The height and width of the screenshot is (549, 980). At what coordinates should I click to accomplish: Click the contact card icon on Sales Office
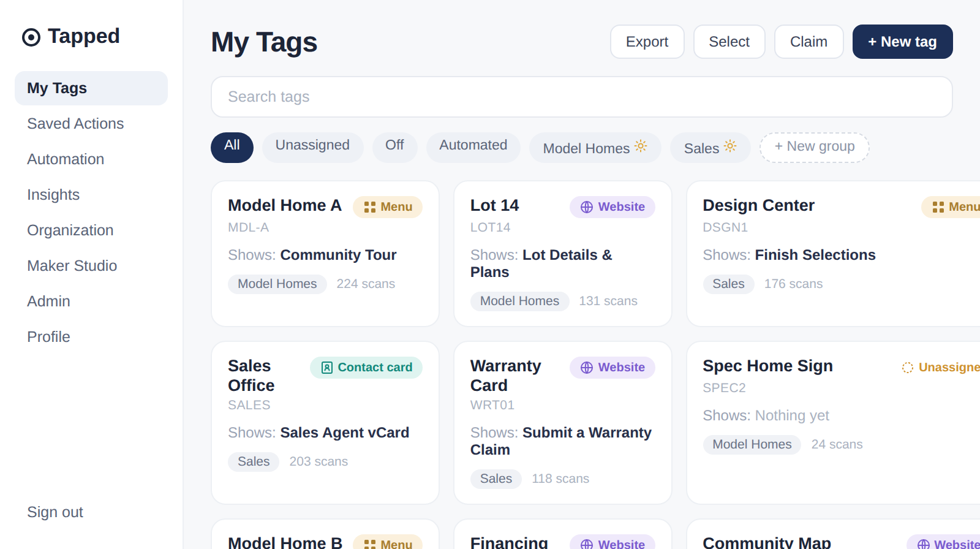[327, 368]
